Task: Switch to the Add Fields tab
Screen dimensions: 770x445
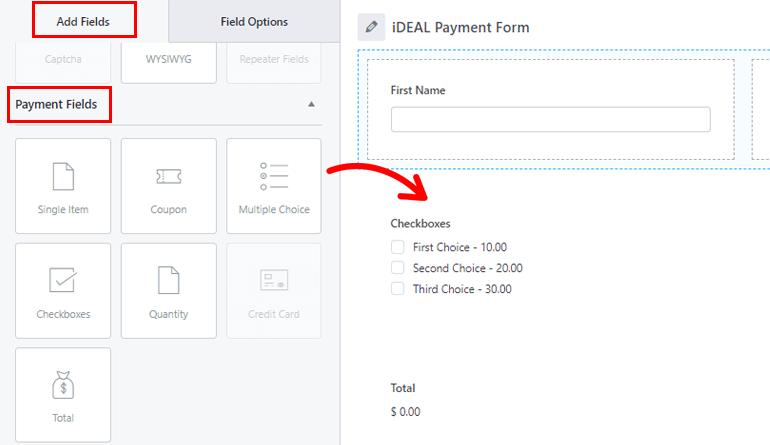Action: click(x=84, y=21)
